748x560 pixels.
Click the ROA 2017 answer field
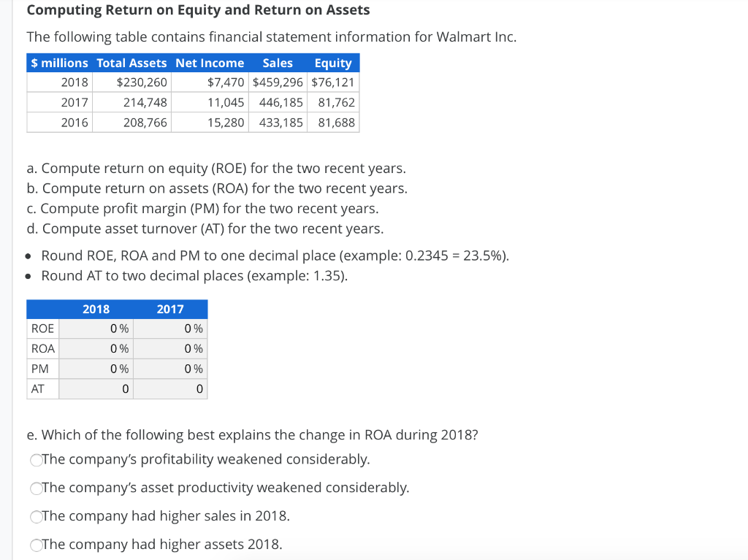[170, 348]
